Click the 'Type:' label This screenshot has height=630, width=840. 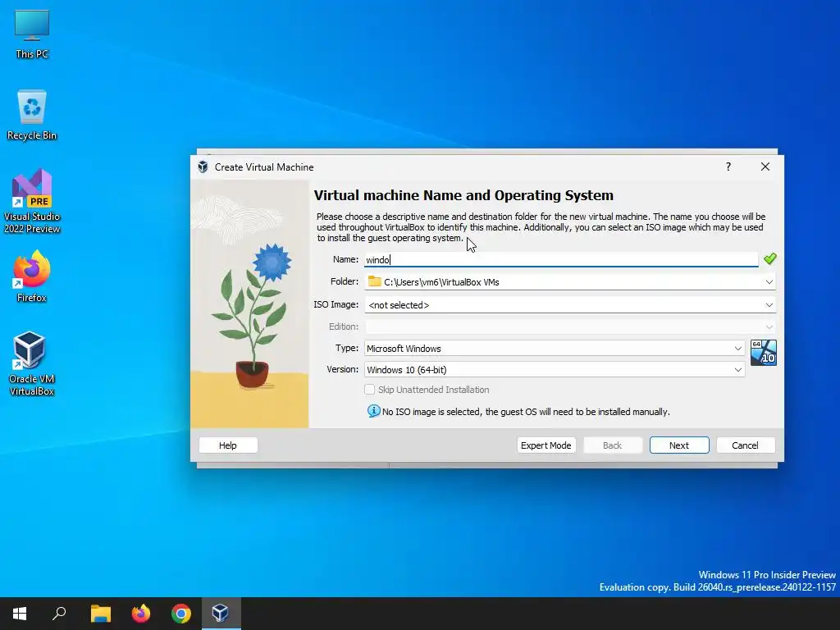click(347, 348)
